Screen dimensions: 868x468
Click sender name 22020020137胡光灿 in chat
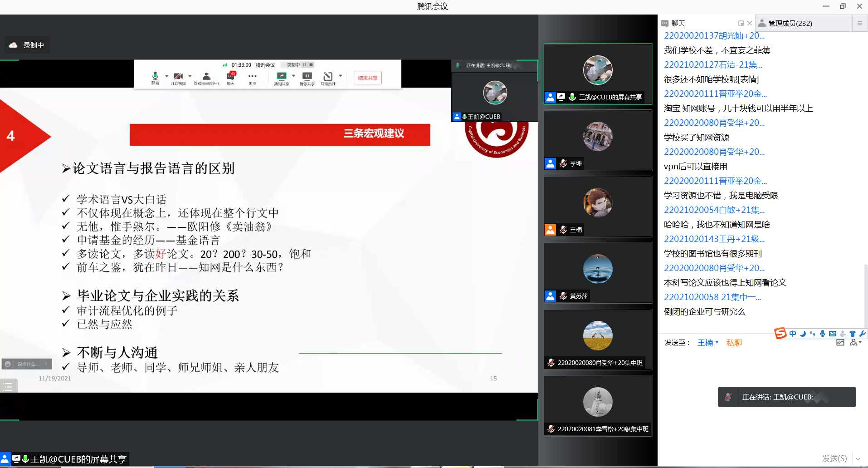pos(714,35)
